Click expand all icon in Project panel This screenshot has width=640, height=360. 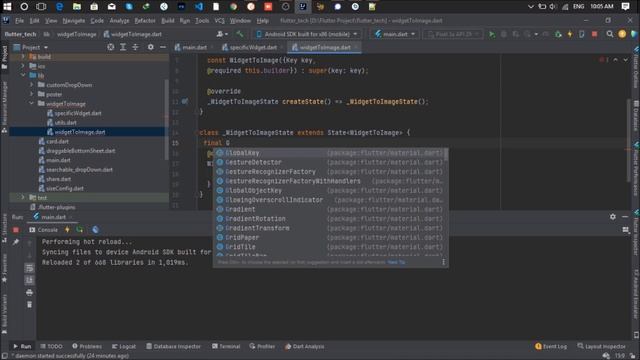coord(123,47)
